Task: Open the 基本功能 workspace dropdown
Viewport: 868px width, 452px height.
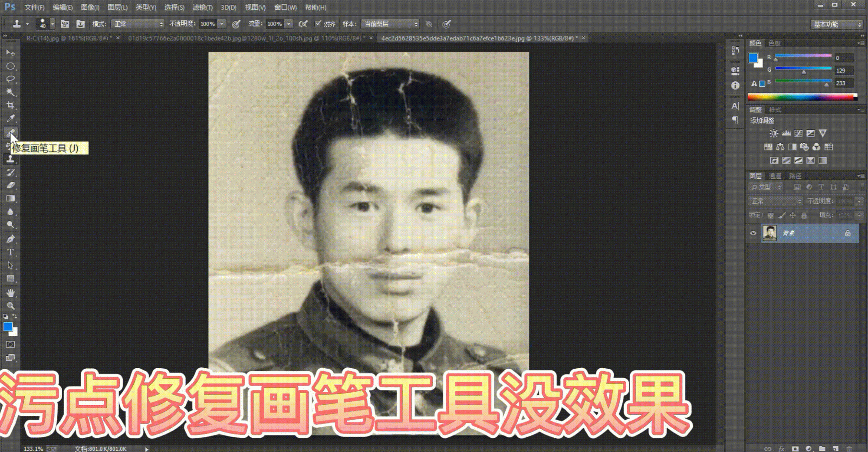Action: pos(836,24)
